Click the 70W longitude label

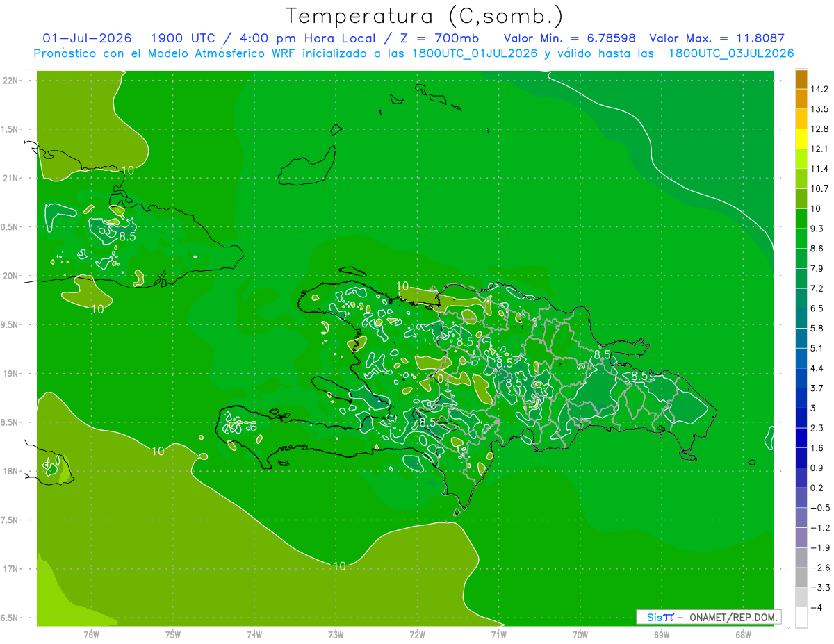pos(580,634)
